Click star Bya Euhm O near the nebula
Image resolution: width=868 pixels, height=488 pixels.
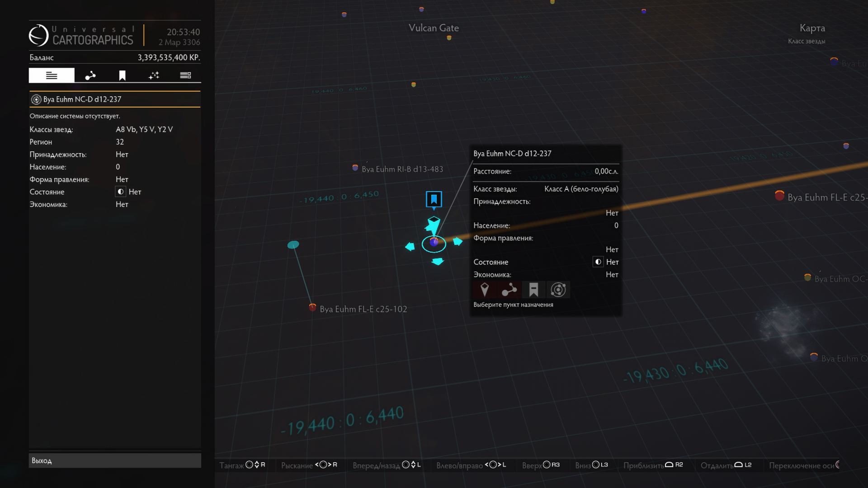coord(814,357)
